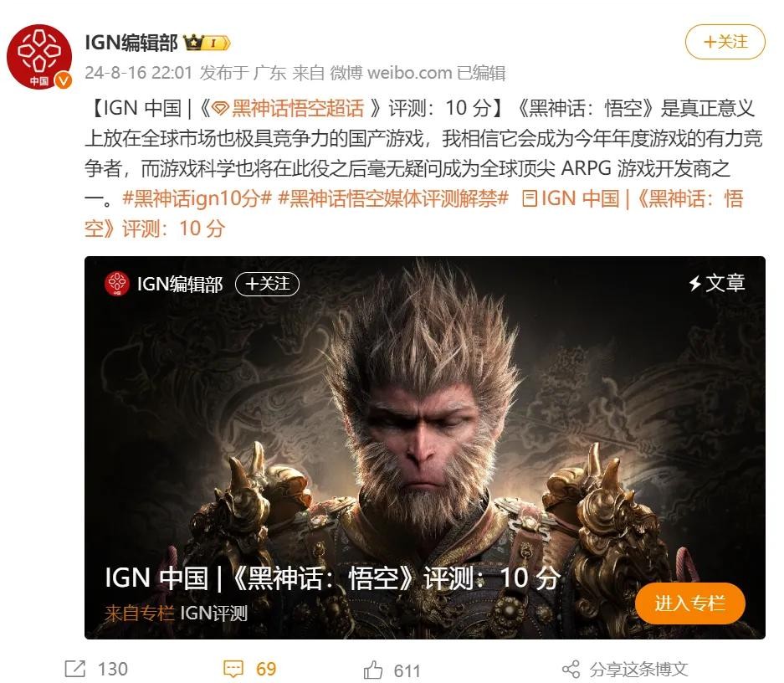The image size is (784, 683).
Task: Click the weibo.com source link
Action: [409, 73]
